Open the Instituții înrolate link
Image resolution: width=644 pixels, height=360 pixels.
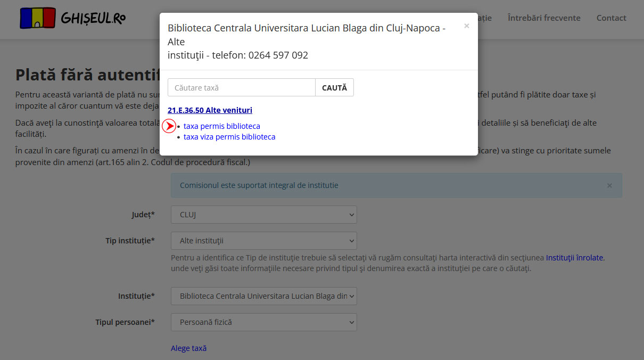tap(574, 257)
